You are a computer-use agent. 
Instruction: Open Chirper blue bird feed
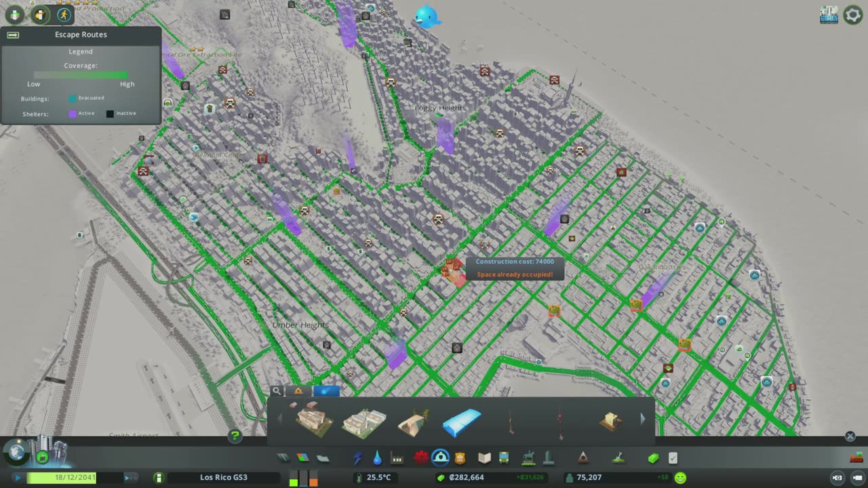[x=427, y=17]
